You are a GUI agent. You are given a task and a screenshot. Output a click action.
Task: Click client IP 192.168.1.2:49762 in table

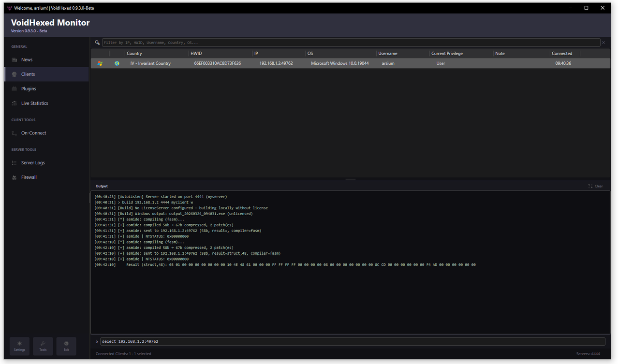tap(276, 63)
